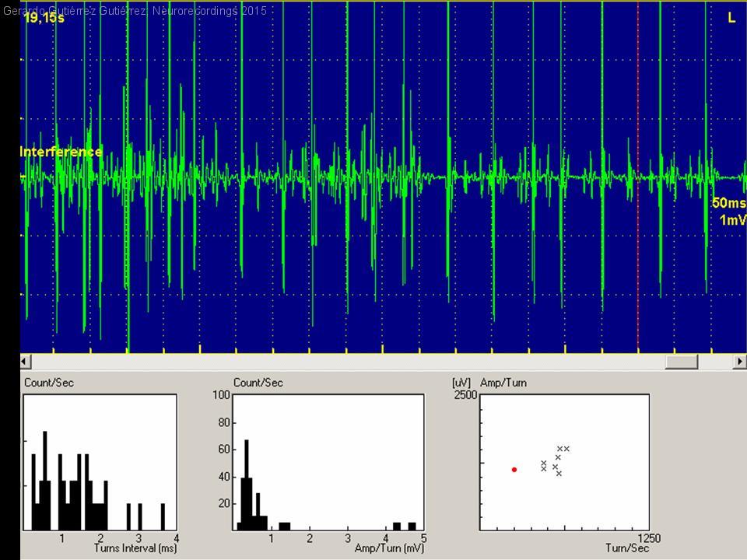
Task: Click the Amp/Turn scatter plot title
Action: click(x=503, y=383)
